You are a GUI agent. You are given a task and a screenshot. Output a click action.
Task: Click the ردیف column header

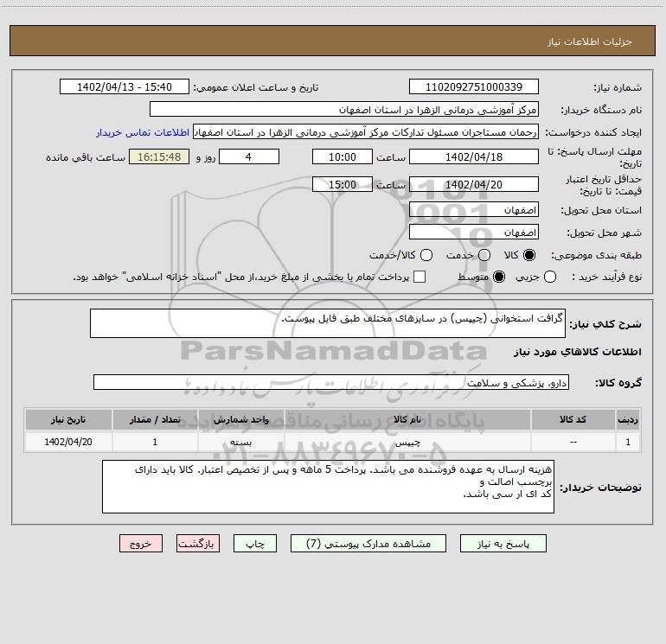pos(628,420)
